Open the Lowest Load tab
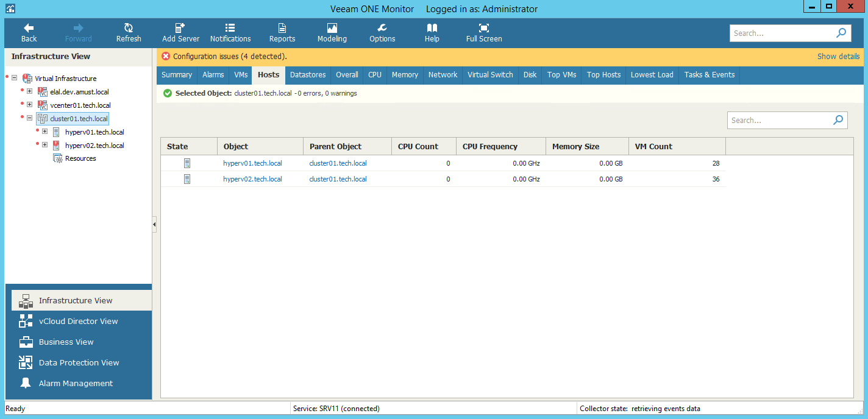The width and height of the screenshot is (868, 419). 652,75
